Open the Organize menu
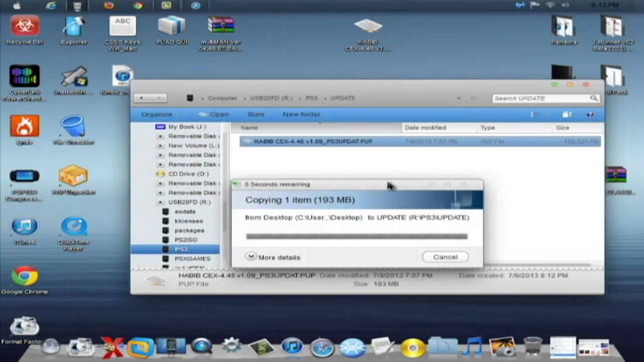644x362 pixels. [160, 115]
